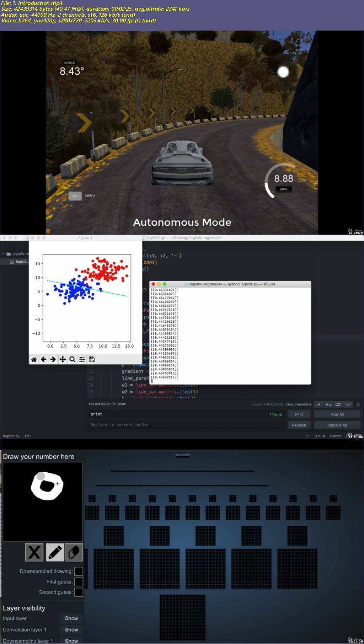Viewport: 364px width, 644px height.
Task: Toggle the Only In Selection find option
Action: click(x=338, y=404)
